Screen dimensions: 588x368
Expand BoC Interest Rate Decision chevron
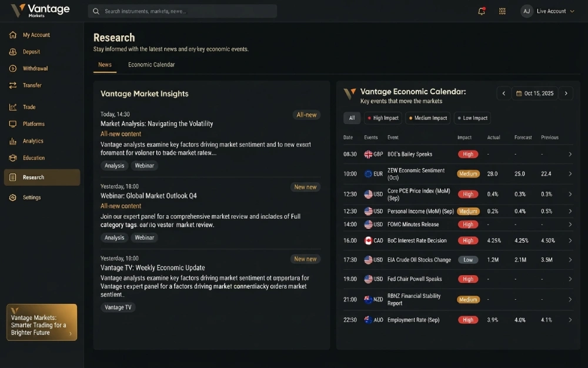[570, 240]
